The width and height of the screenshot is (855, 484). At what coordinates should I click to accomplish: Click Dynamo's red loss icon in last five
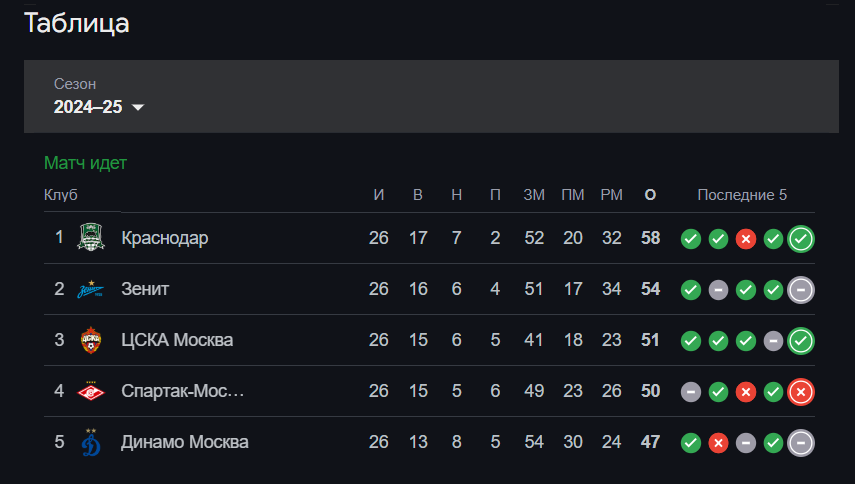[718, 443]
